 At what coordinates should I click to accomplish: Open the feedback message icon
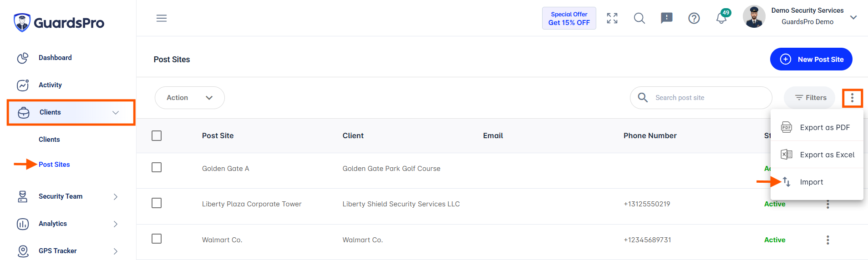tap(667, 18)
